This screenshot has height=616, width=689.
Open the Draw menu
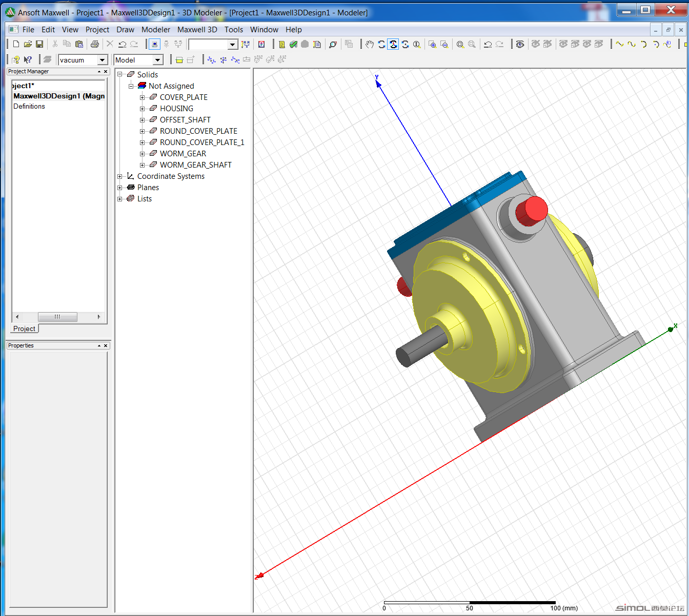[125, 30]
